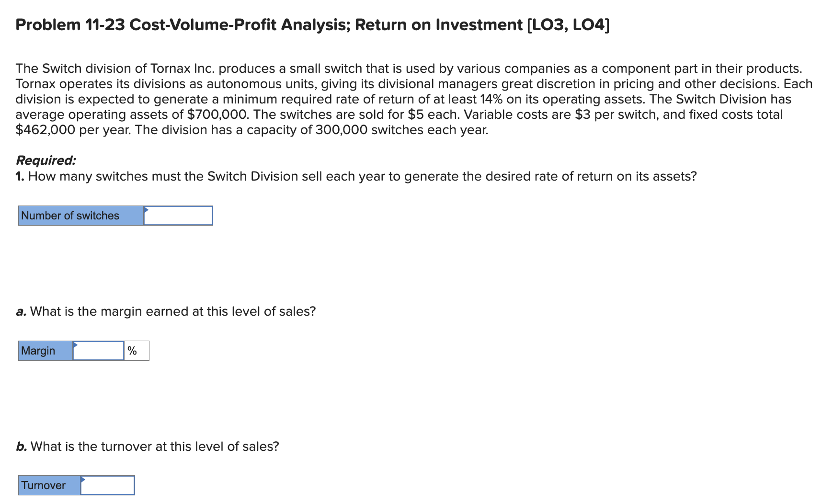Click the flag marker beside Margin field
Screen dimensions: 822x504
click(75, 345)
